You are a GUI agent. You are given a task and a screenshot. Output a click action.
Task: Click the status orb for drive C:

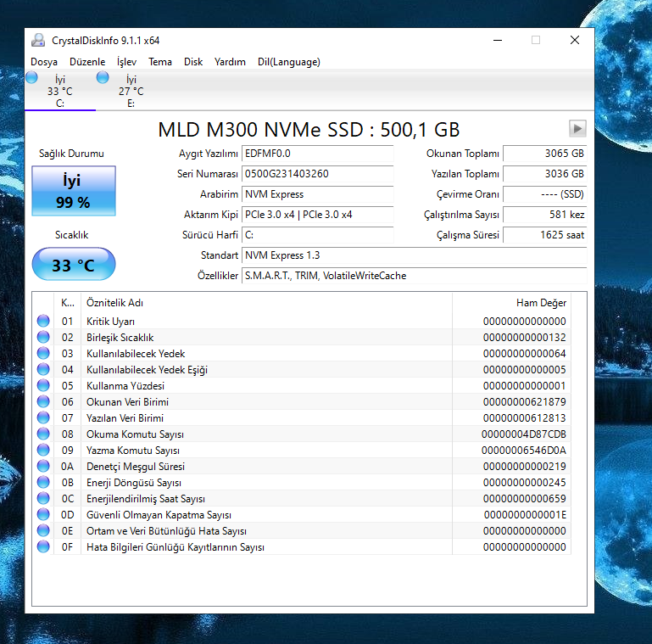tap(32, 78)
